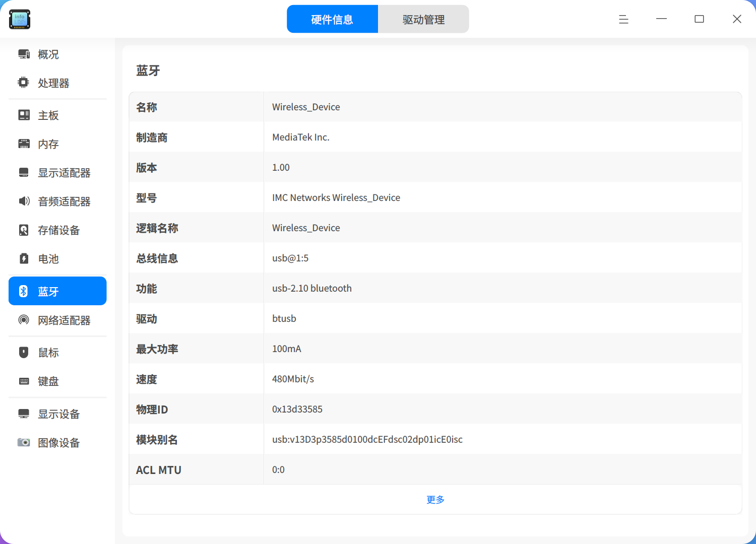
Task: Click the usb@1:5 bus info value
Action: pos(290,258)
